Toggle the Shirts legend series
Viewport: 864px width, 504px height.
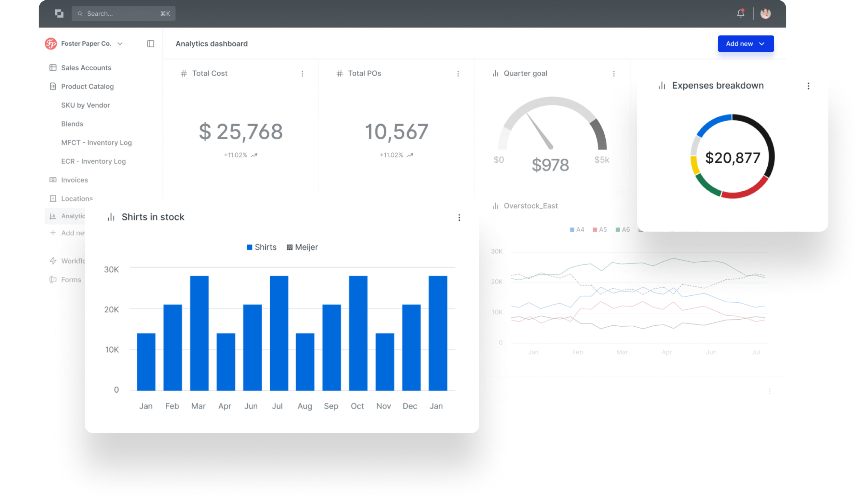click(x=261, y=247)
